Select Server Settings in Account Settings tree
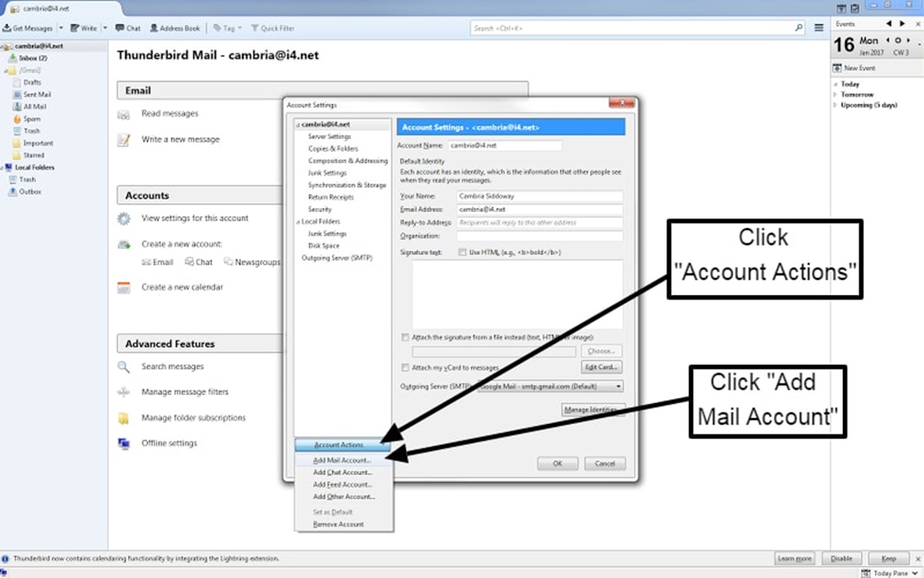Image resolution: width=924 pixels, height=578 pixels. [x=329, y=137]
